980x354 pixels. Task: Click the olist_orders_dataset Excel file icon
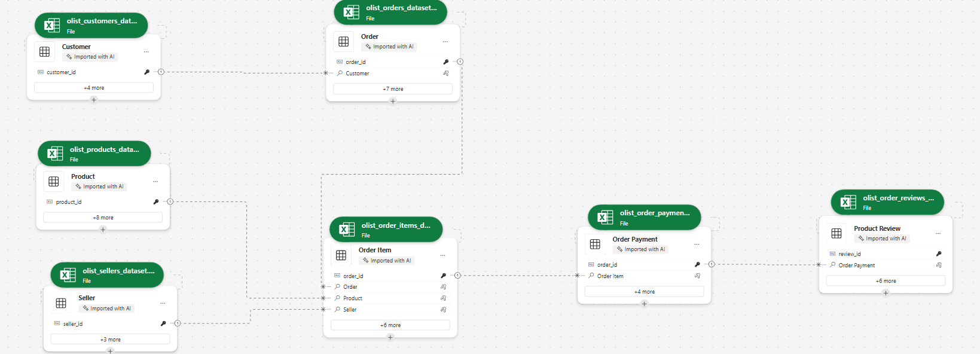tap(352, 12)
